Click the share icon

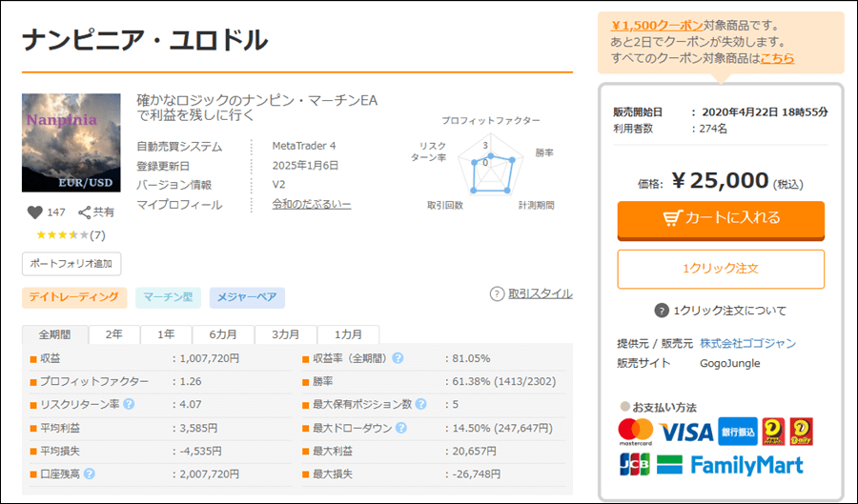coord(84,212)
